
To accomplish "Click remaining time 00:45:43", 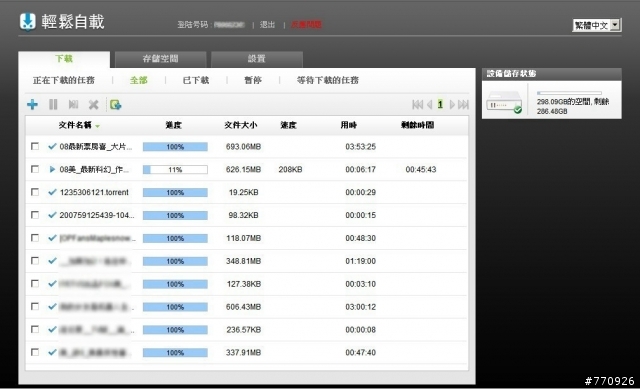I will click(421, 169).
